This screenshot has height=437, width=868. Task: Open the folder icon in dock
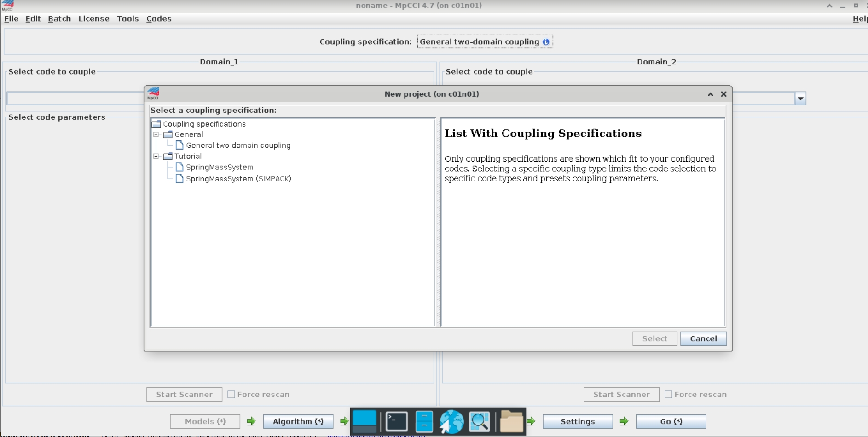click(x=511, y=421)
